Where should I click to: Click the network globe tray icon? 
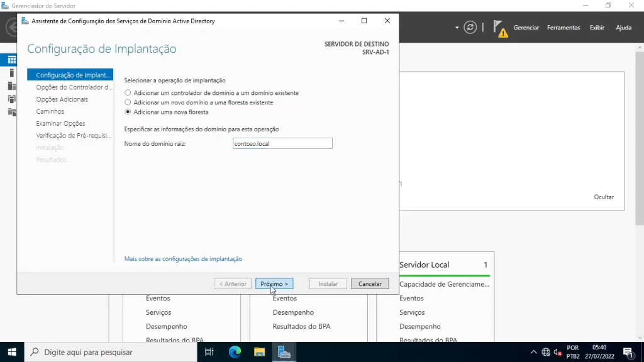coord(545,352)
